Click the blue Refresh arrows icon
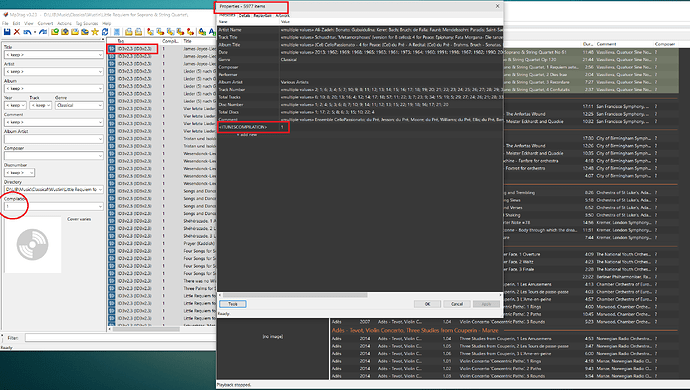690x390 pixels. pyautogui.click(x=105, y=32)
